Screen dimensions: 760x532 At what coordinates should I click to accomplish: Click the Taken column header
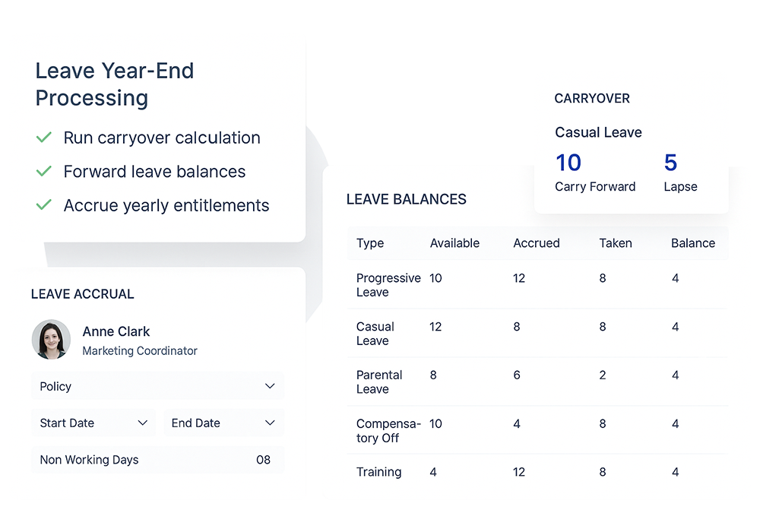[x=616, y=243]
